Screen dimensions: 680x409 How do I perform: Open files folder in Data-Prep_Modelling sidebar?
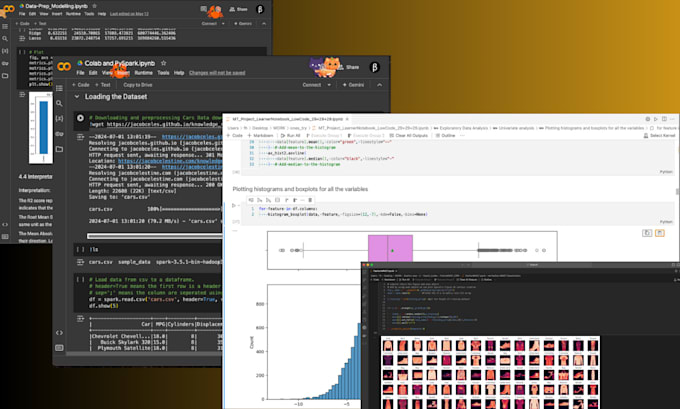pos(5,75)
